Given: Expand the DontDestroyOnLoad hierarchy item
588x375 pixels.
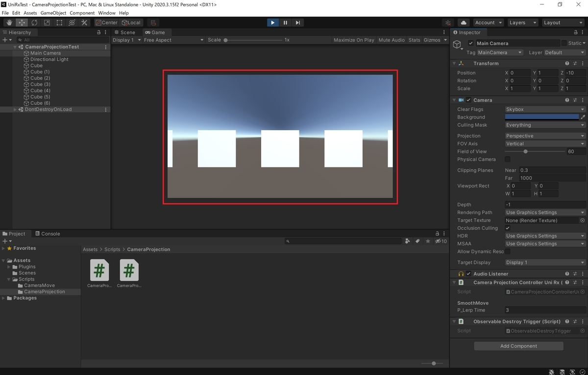Looking at the screenshot, I should coord(15,110).
